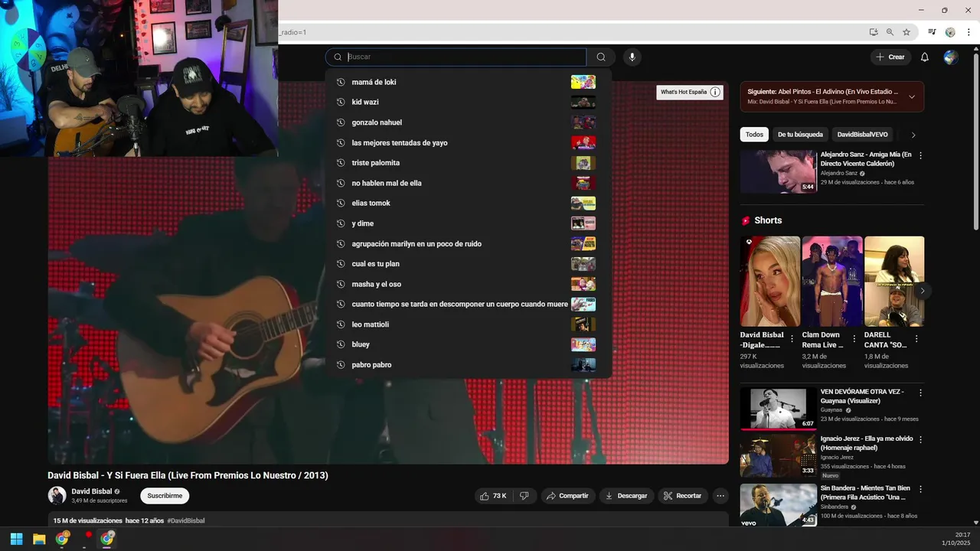Choose suggestion "triste palomita"

point(468,162)
